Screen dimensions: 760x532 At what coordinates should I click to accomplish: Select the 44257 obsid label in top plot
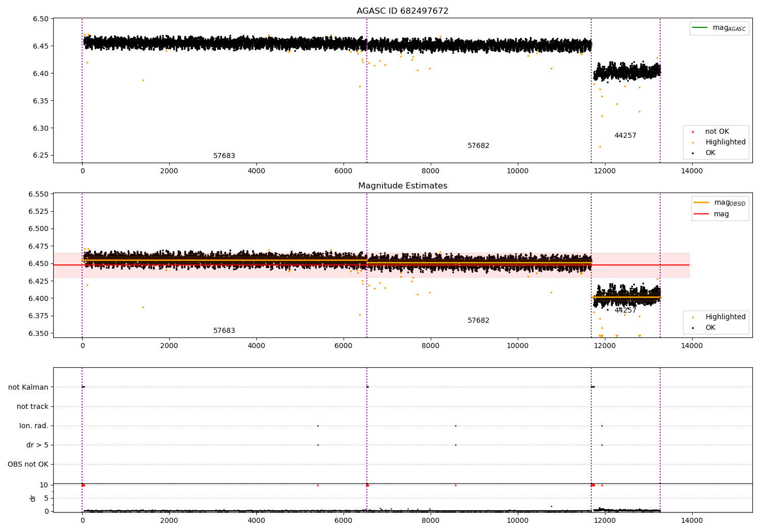click(625, 136)
